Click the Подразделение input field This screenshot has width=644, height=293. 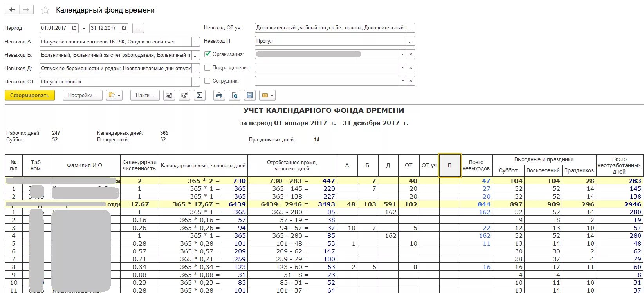click(x=327, y=68)
